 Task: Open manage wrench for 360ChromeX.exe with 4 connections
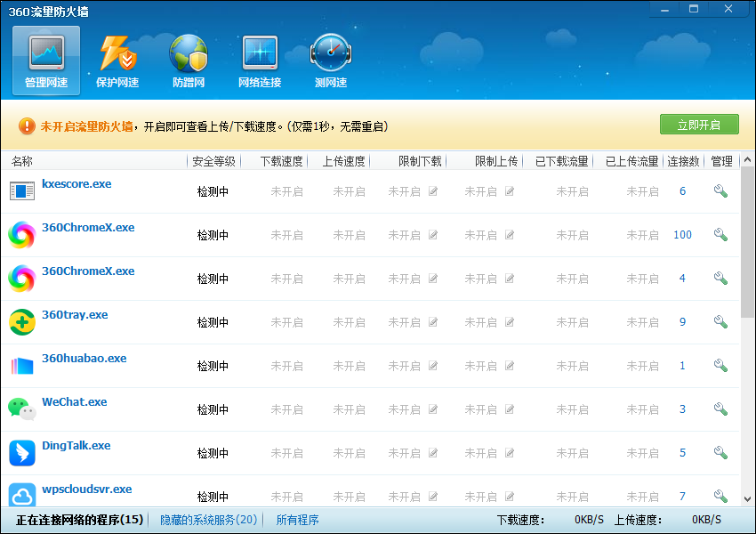pyautogui.click(x=720, y=279)
